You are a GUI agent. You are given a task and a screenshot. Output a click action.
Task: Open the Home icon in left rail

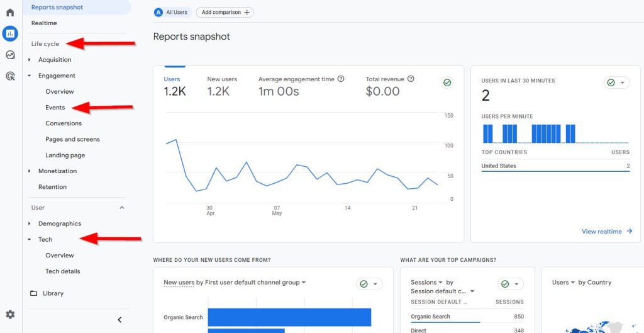(x=10, y=12)
